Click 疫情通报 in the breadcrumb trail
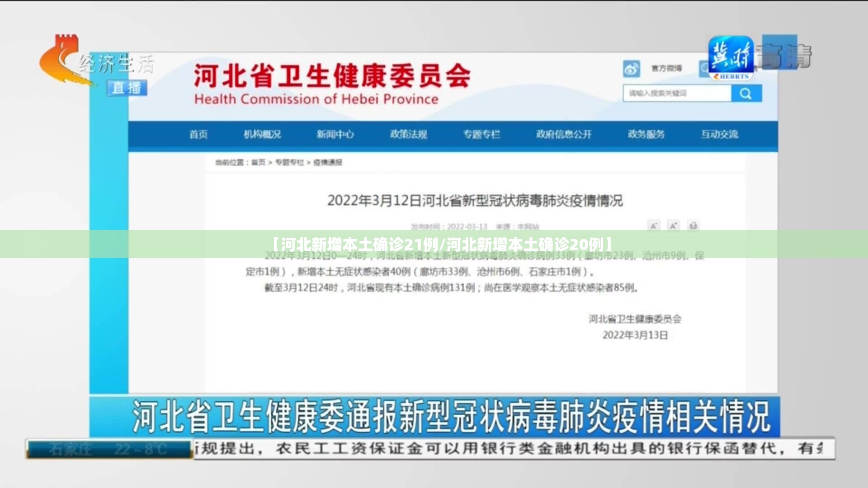 click(328, 163)
